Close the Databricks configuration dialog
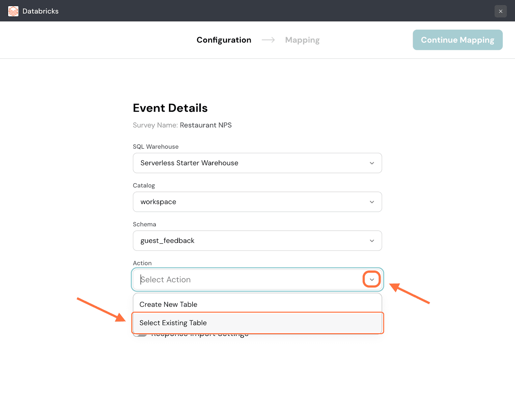515x420 pixels. click(501, 11)
